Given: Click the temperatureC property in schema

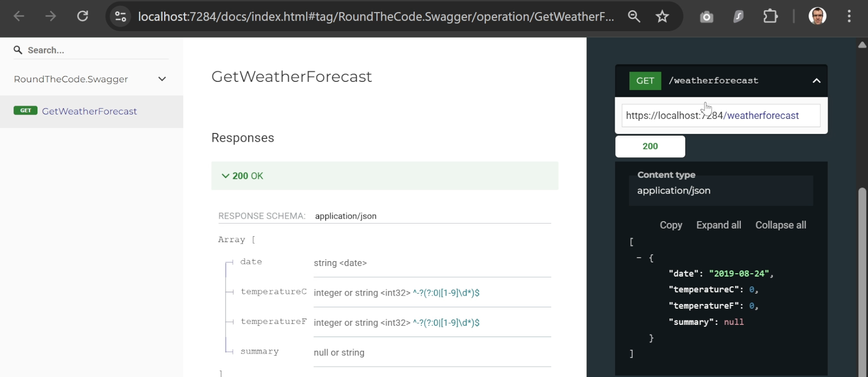Looking at the screenshot, I should (274, 291).
